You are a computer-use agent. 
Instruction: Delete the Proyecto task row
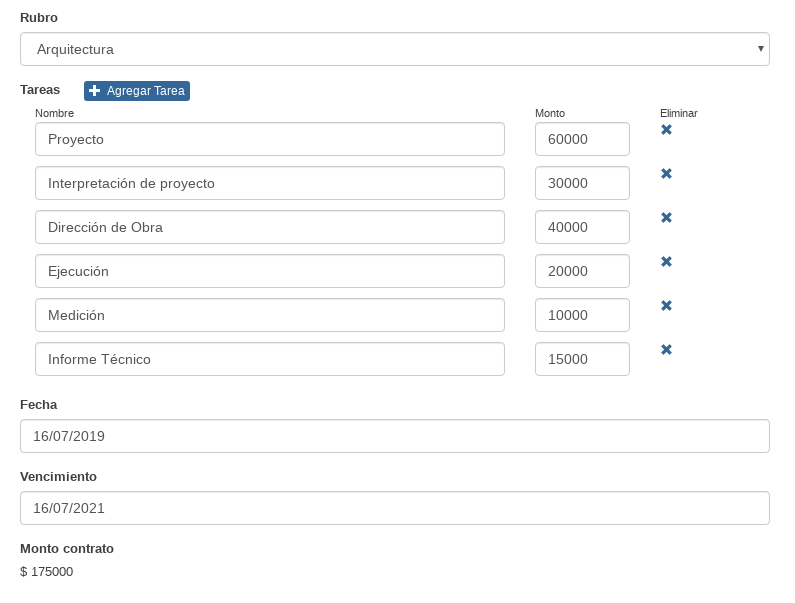click(666, 130)
